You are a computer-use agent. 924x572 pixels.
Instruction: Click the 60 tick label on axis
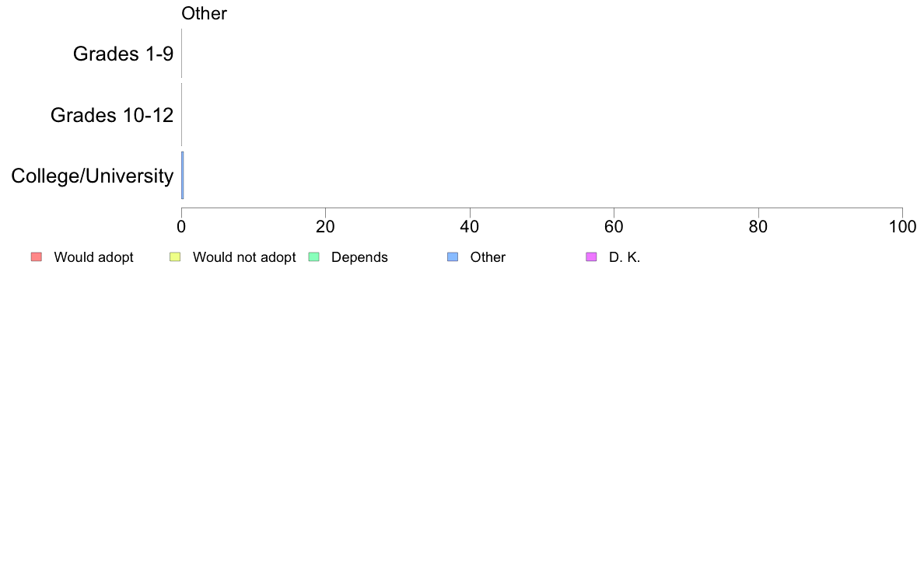coord(614,227)
